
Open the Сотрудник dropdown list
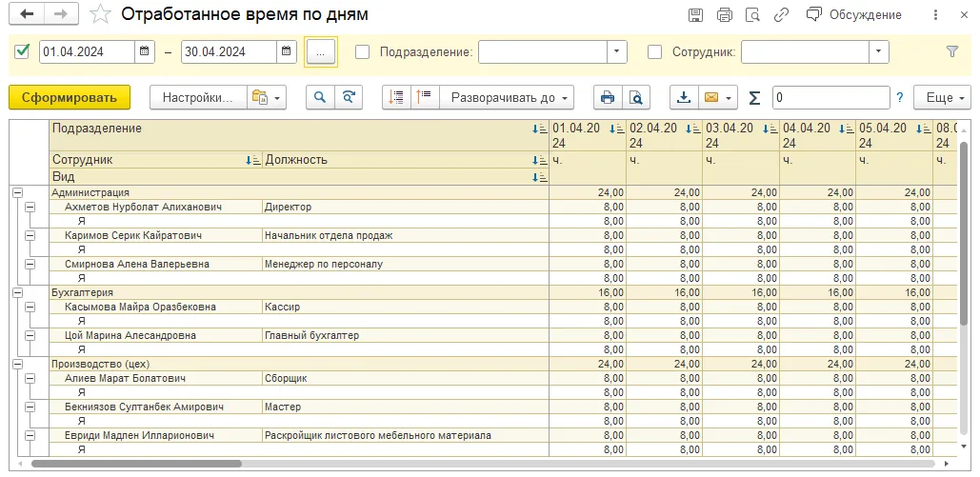(x=879, y=51)
